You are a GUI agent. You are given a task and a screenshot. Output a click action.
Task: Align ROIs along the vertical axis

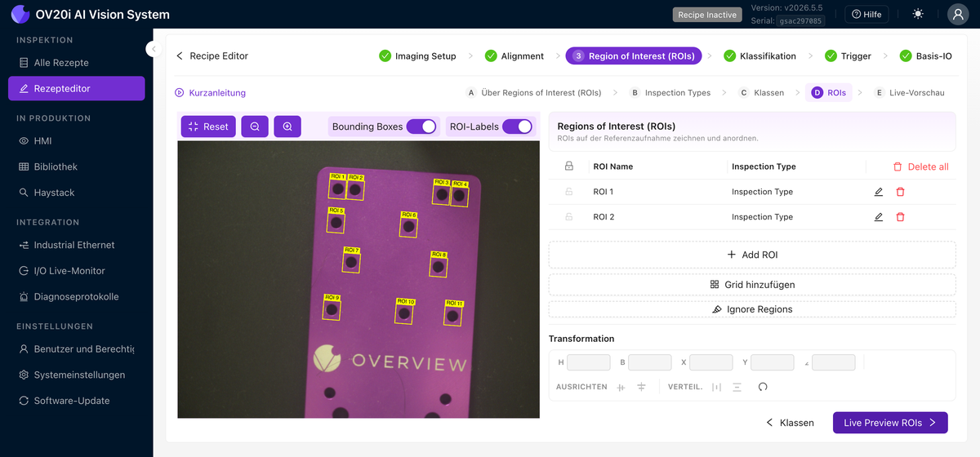(621, 387)
